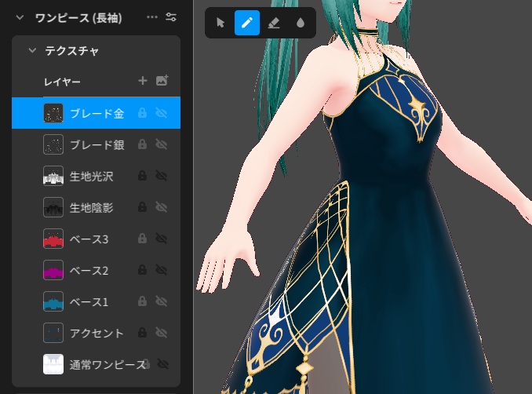Click the ワンピース (長袖) panel title

[78, 17]
